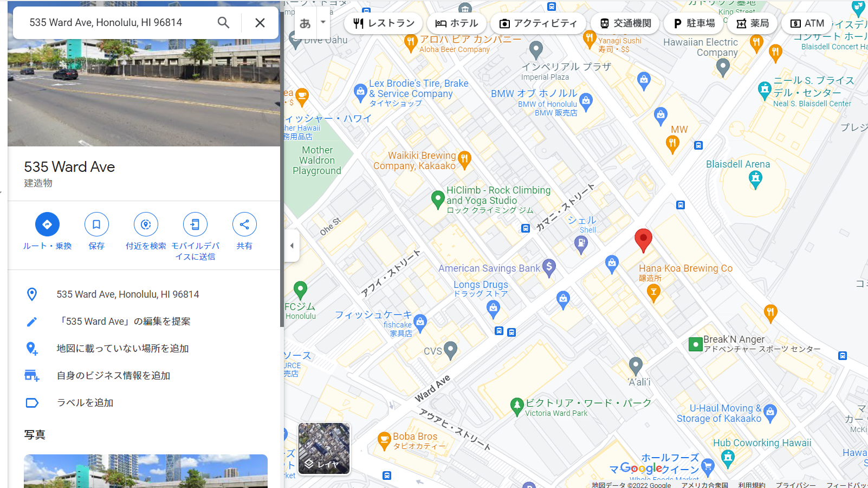The width and height of the screenshot is (868, 488).
Task: Open directions with the ルート・乗換 button
Action: [x=47, y=224]
